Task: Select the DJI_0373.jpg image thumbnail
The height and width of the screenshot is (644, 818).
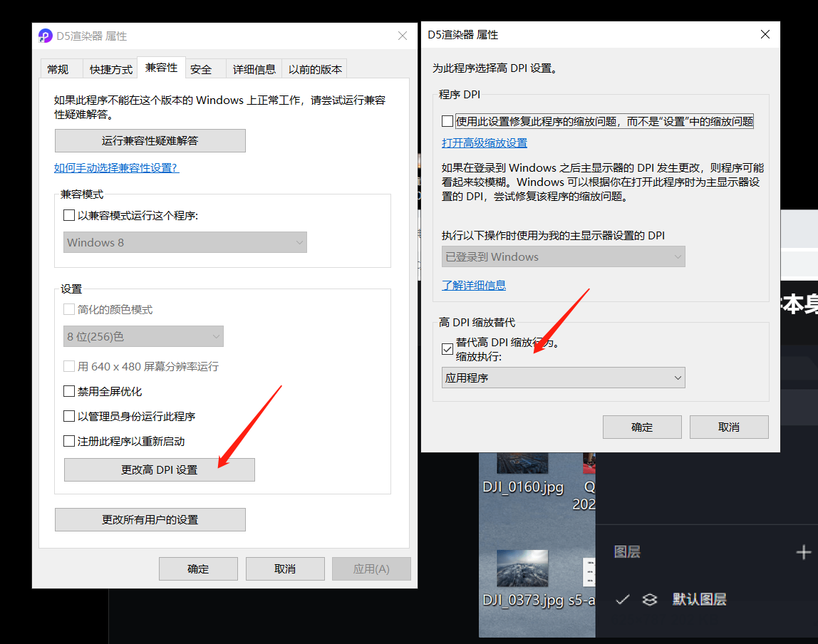Action: coord(522,568)
